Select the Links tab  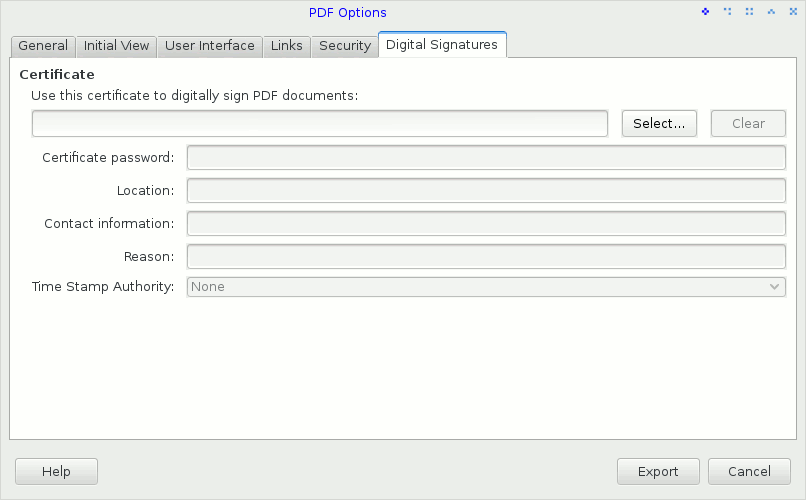click(287, 46)
